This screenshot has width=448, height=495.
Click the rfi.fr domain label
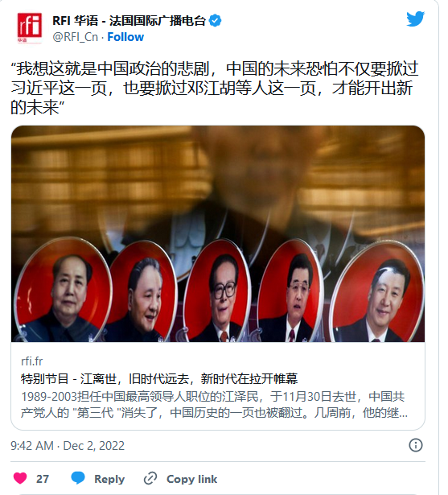pyautogui.click(x=32, y=361)
